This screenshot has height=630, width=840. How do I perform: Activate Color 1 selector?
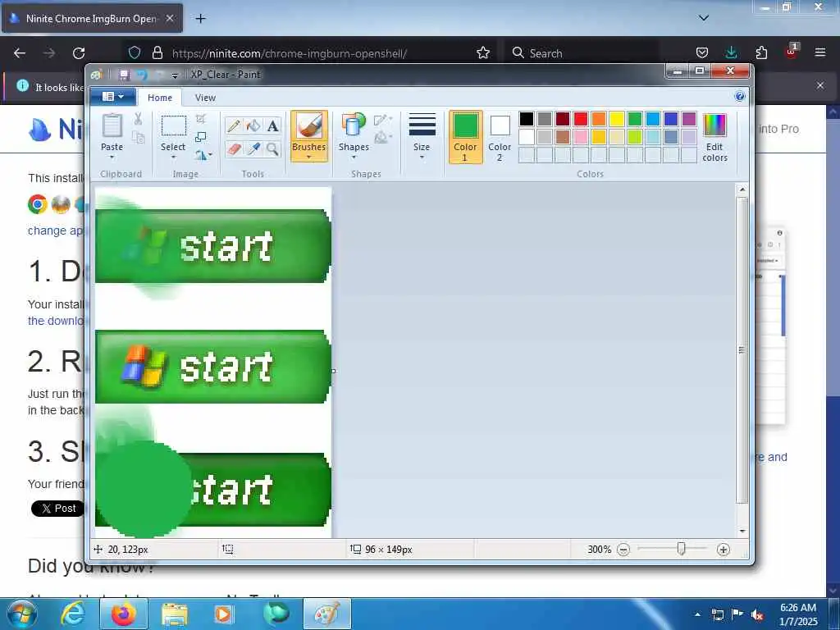466,137
